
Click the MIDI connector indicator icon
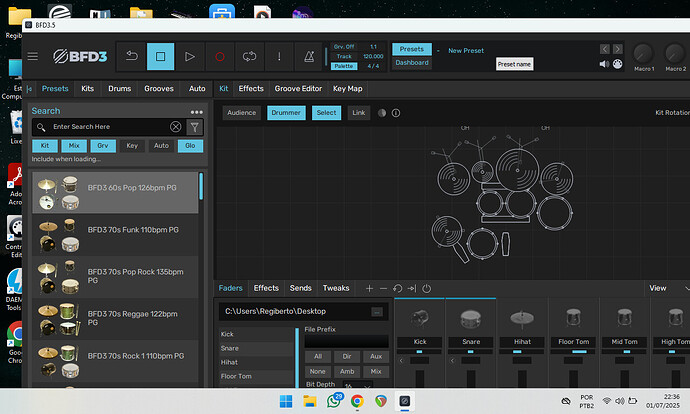click(617, 64)
